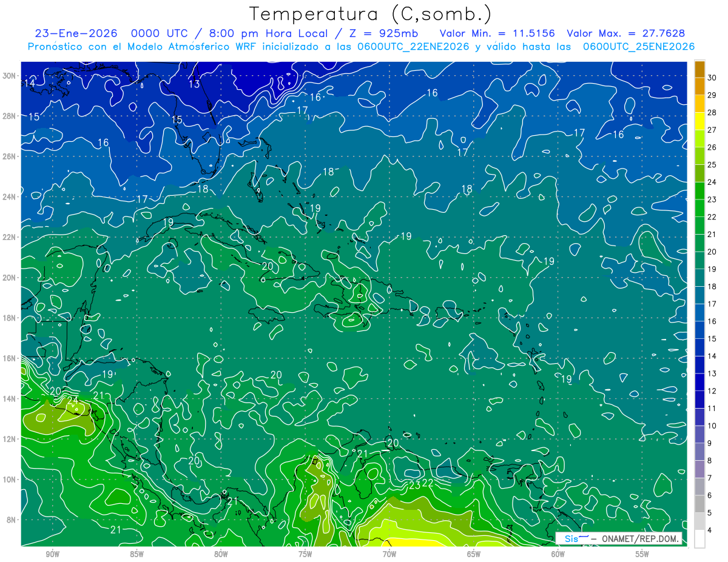Click the longitude axis label "55W"

coord(642,554)
